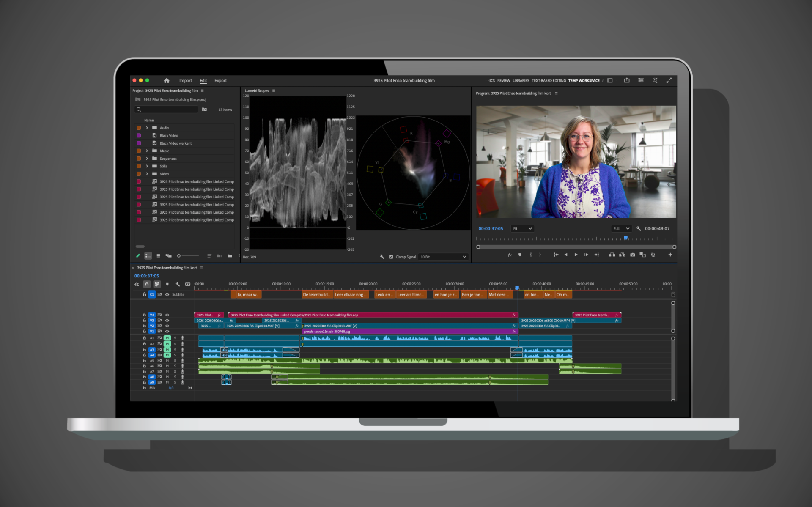The height and width of the screenshot is (507, 812).
Task: Hide track V4 with its eye icon
Action: [167, 315]
